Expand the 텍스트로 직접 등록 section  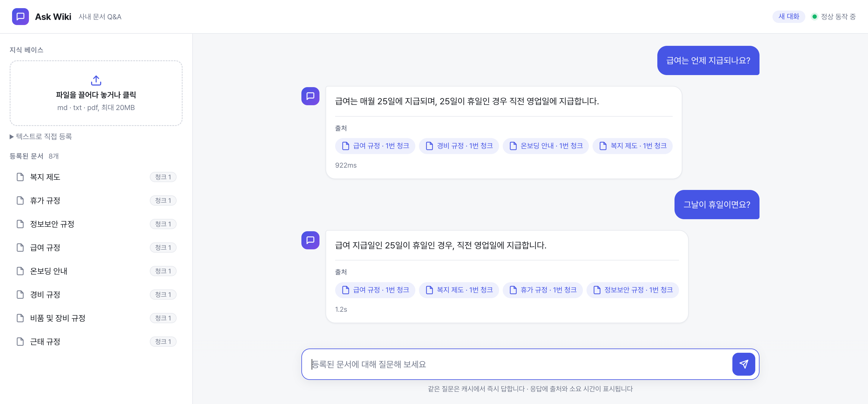point(41,137)
